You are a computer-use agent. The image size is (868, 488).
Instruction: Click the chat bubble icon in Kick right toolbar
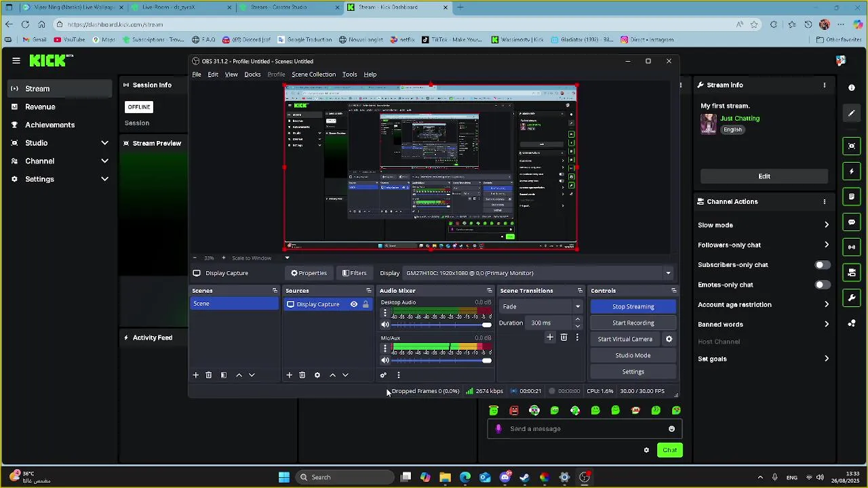[x=851, y=222]
